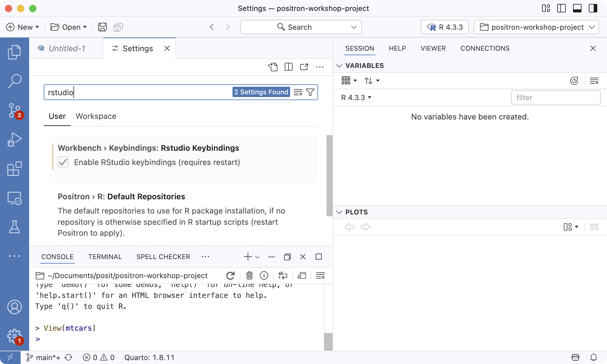Disable Enable RStudio keybindings checkbox
This screenshot has height=364, width=607.
(x=63, y=162)
